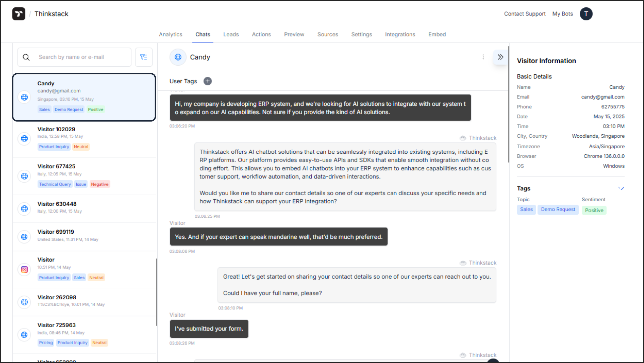Click globe icon for Visitor 725963

pyautogui.click(x=24, y=335)
